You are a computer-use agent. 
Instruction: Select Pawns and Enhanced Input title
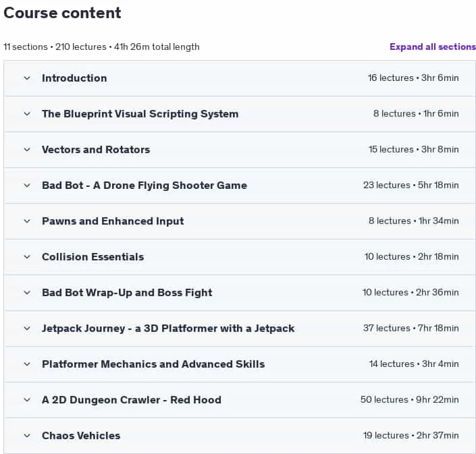[113, 221]
